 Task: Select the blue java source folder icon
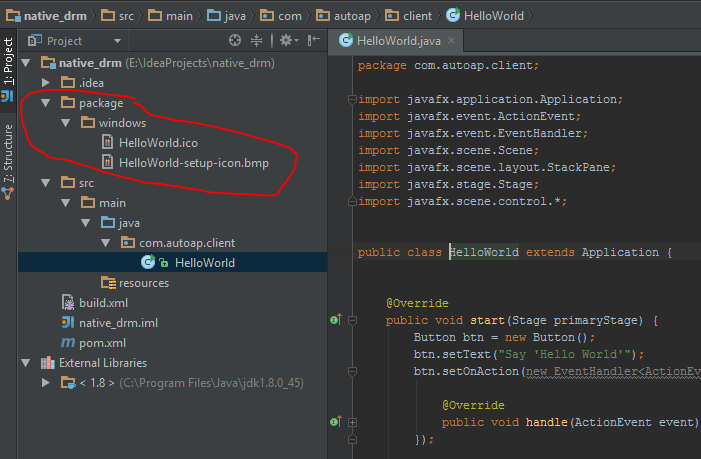click(108, 222)
